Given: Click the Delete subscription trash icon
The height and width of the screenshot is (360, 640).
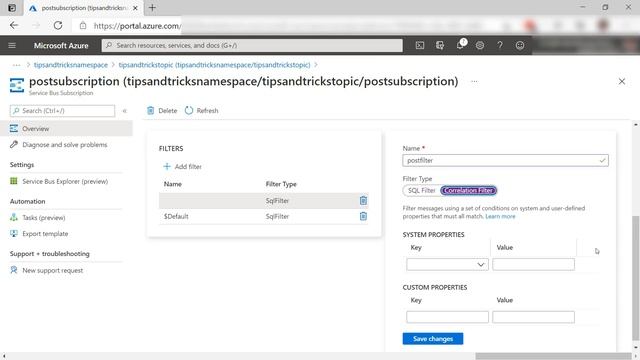Looking at the screenshot, I should pos(151,111).
